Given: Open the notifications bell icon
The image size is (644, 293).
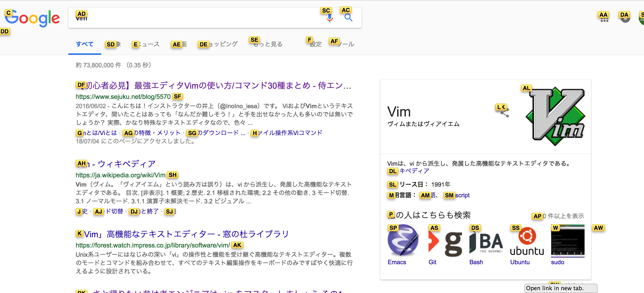Looking at the screenshot, I should click(625, 19).
